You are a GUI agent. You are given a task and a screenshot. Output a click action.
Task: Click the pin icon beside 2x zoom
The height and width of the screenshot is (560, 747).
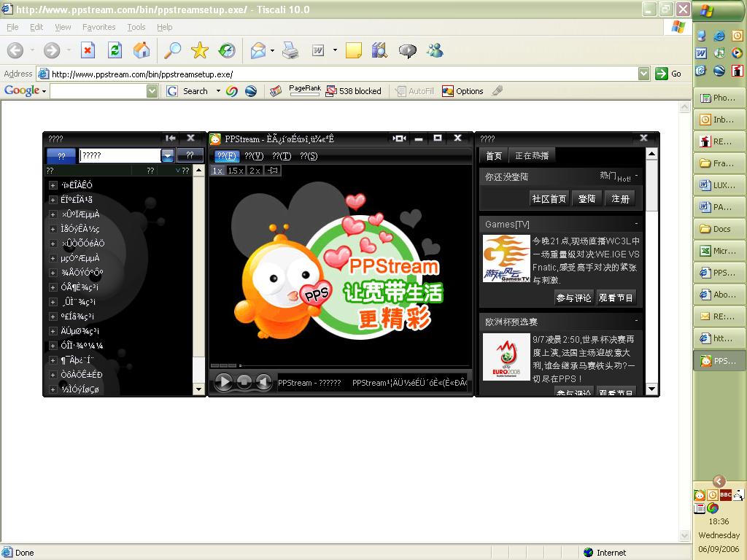(x=273, y=171)
